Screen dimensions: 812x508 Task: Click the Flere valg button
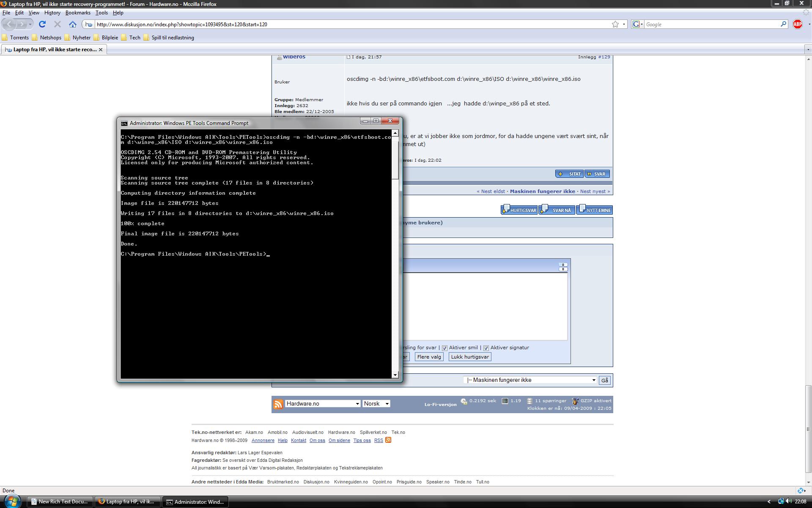click(429, 357)
